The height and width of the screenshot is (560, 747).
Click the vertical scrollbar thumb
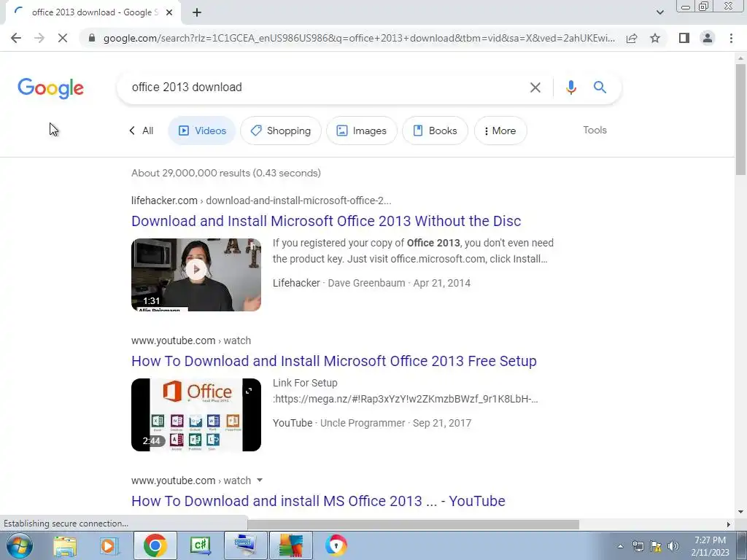740,119
